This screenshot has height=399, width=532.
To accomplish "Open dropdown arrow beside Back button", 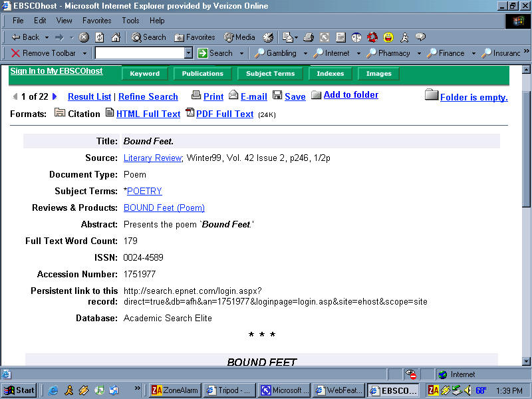I will (x=47, y=37).
